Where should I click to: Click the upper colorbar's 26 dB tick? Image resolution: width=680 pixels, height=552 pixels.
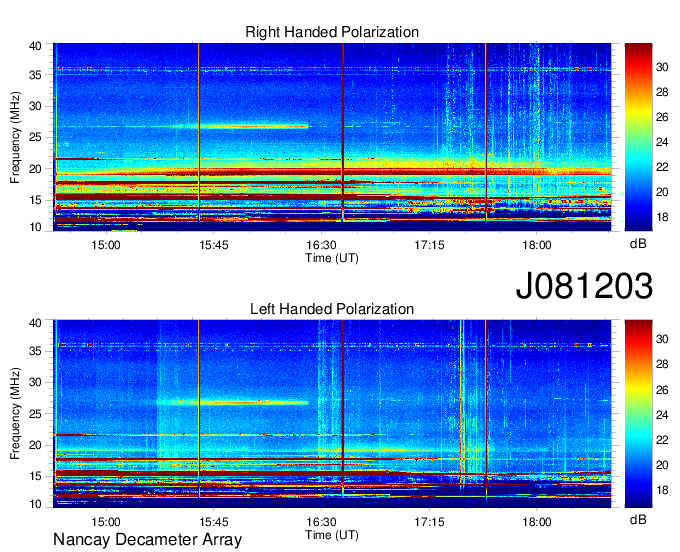pyautogui.click(x=662, y=117)
